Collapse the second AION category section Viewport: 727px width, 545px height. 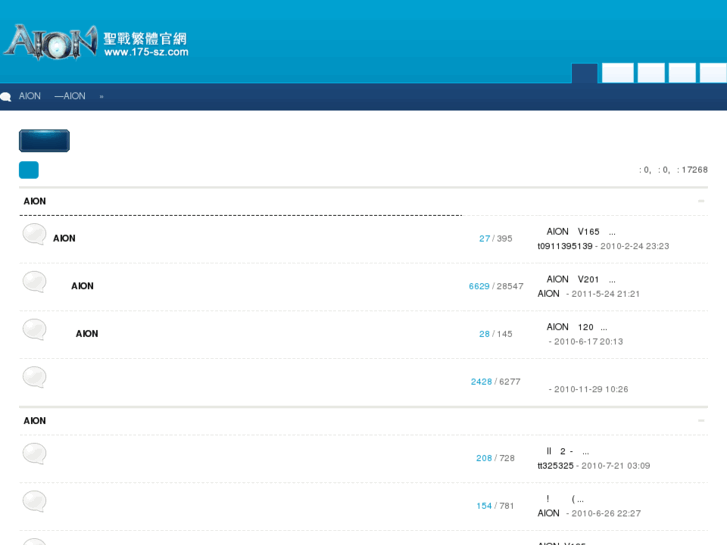[701, 420]
